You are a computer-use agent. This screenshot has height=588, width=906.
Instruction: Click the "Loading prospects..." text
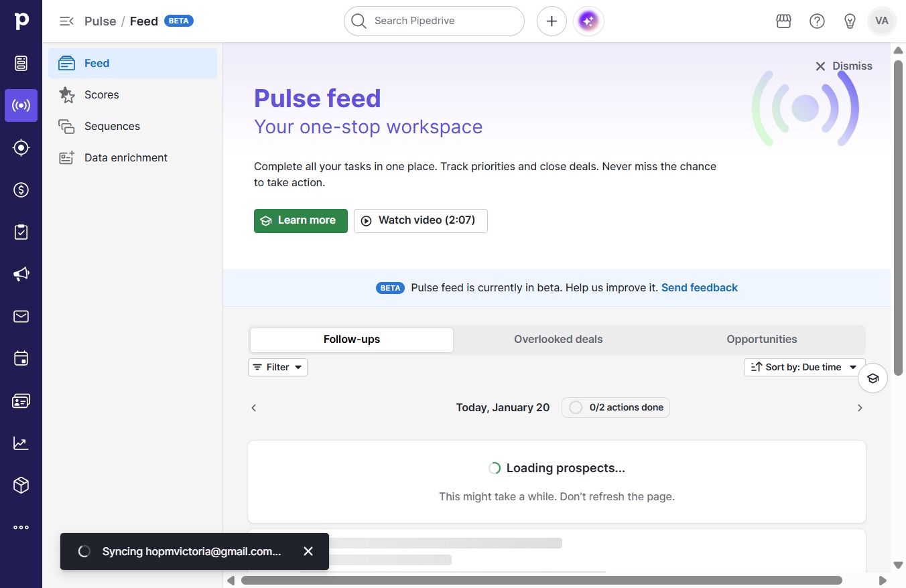click(566, 468)
